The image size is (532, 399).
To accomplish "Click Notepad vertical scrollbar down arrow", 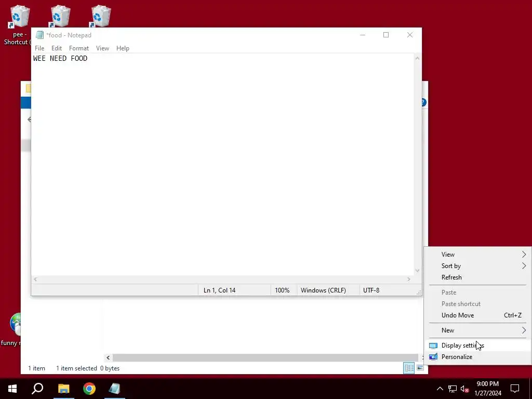I will click(417, 270).
